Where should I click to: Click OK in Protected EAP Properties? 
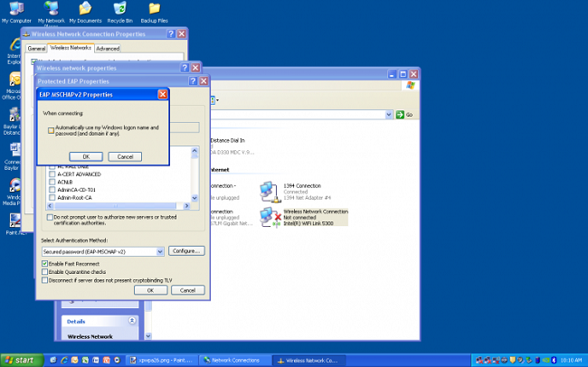point(150,290)
